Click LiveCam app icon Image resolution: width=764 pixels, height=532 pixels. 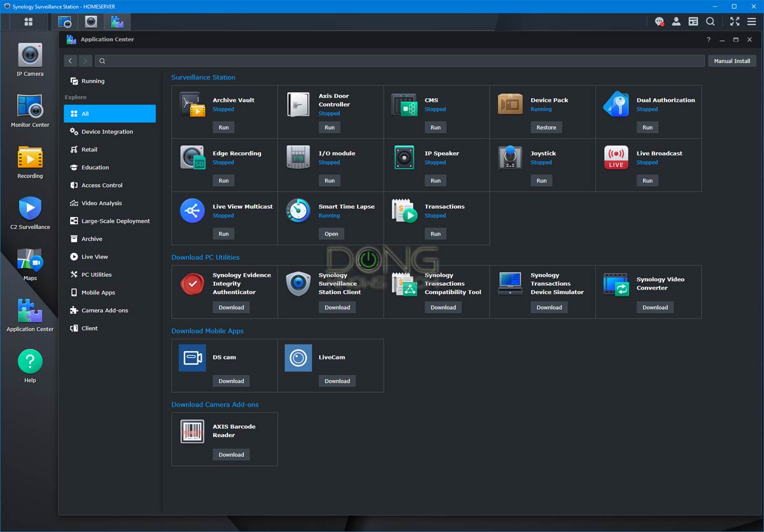[298, 358]
